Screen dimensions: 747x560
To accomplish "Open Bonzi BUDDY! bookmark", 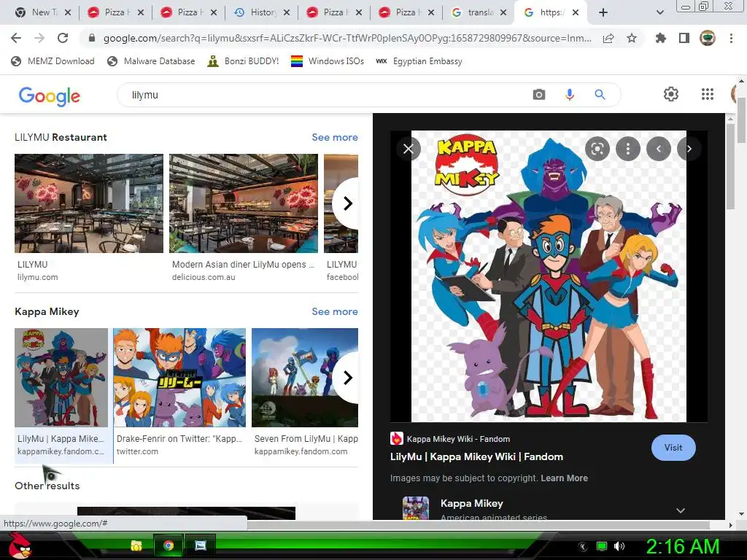I will pyautogui.click(x=244, y=61).
